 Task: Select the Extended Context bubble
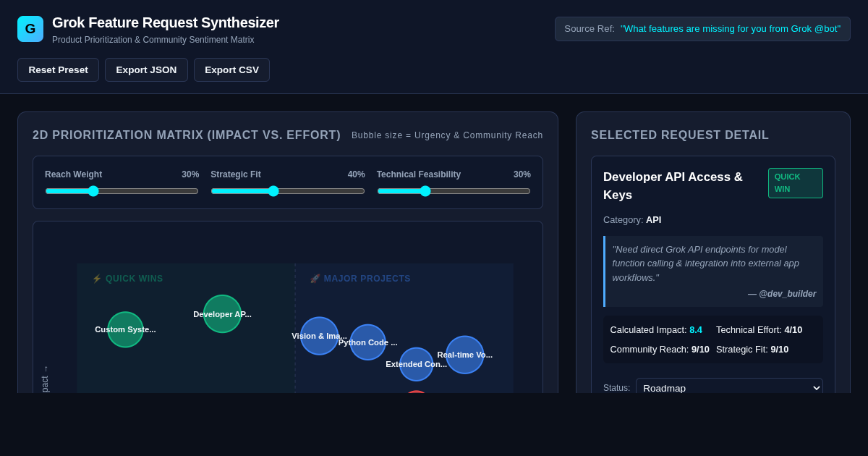point(416,364)
